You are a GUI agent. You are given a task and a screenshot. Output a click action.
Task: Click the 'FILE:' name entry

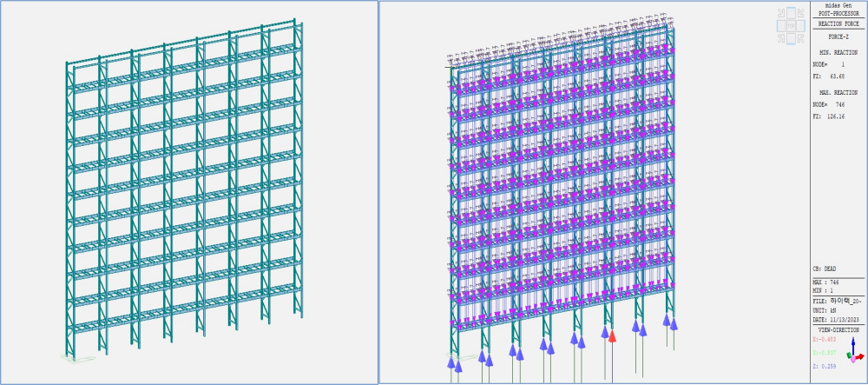pyautogui.click(x=837, y=302)
